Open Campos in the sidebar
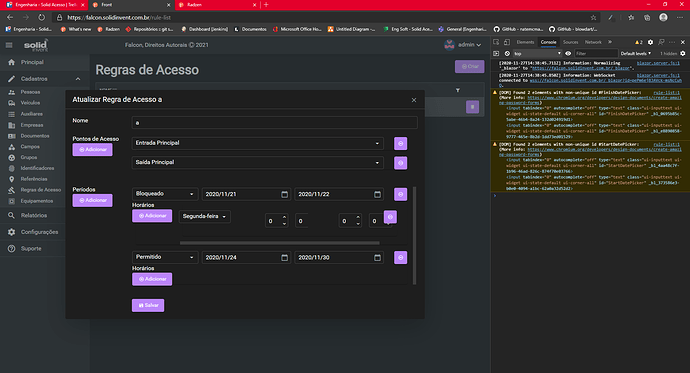 (x=30, y=146)
